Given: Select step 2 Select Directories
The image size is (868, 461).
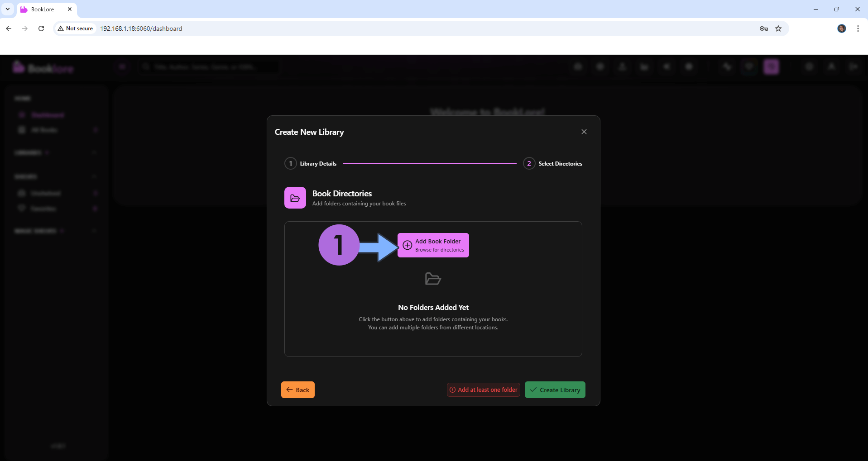Looking at the screenshot, I should (x=553, y=163).
